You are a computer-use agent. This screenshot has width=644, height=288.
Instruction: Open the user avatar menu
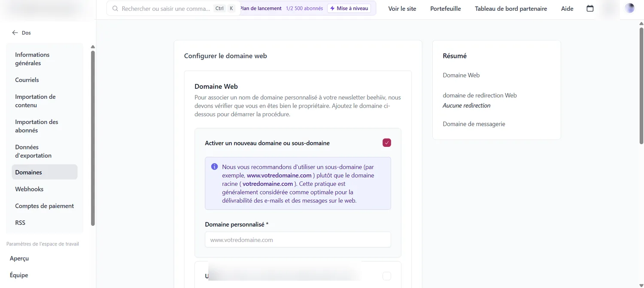(x=629, y=8)
